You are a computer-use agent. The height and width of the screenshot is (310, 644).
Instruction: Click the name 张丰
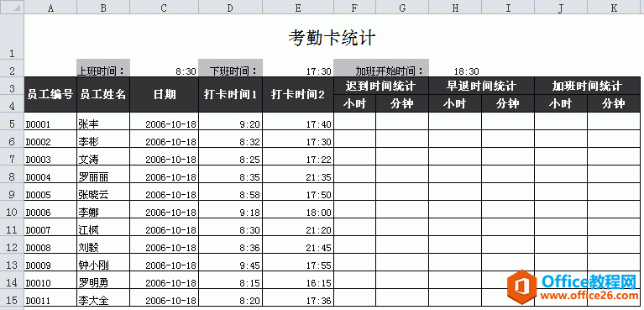(103, 121)
